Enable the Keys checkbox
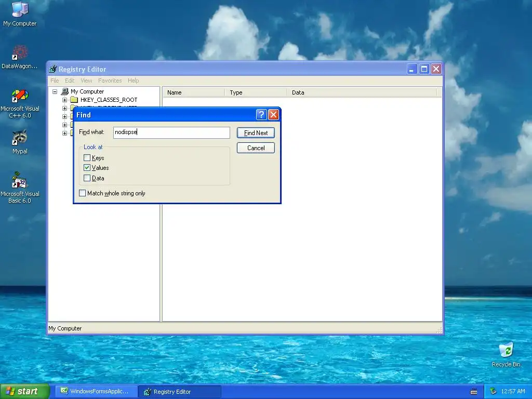 (87, 158)
